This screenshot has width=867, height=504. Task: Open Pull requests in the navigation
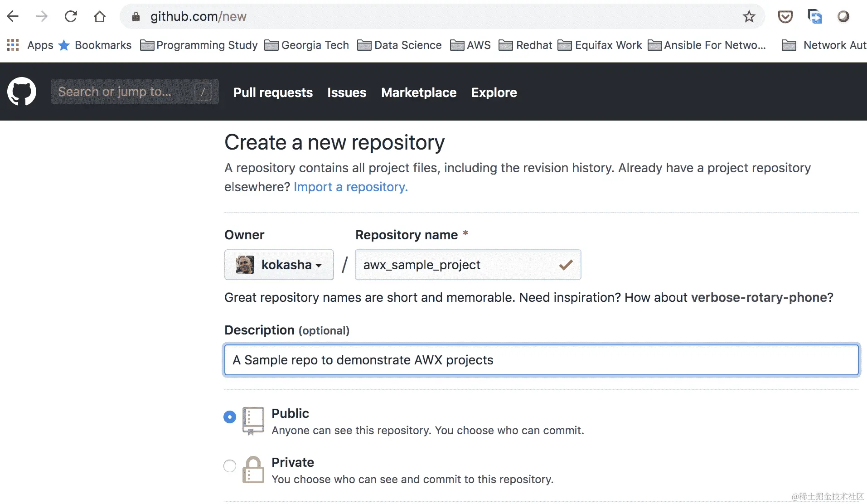(273, 92)
